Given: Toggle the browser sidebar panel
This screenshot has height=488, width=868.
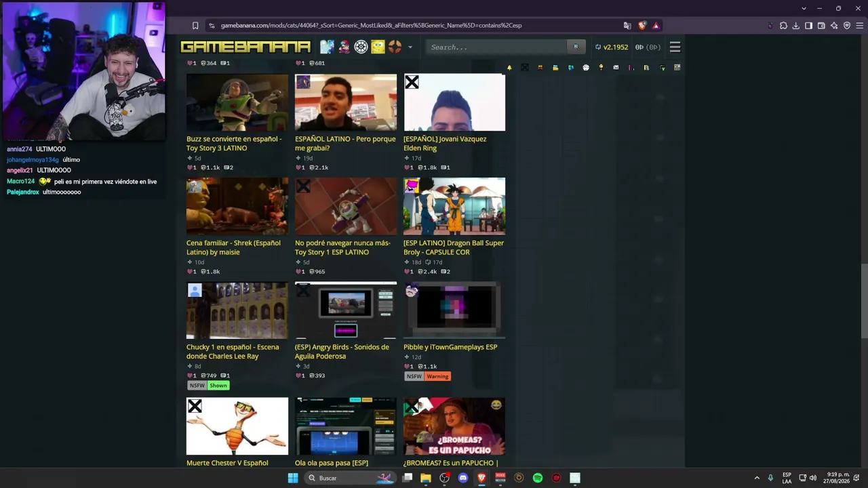Looking at the screenshot, I should pos(808,26).
